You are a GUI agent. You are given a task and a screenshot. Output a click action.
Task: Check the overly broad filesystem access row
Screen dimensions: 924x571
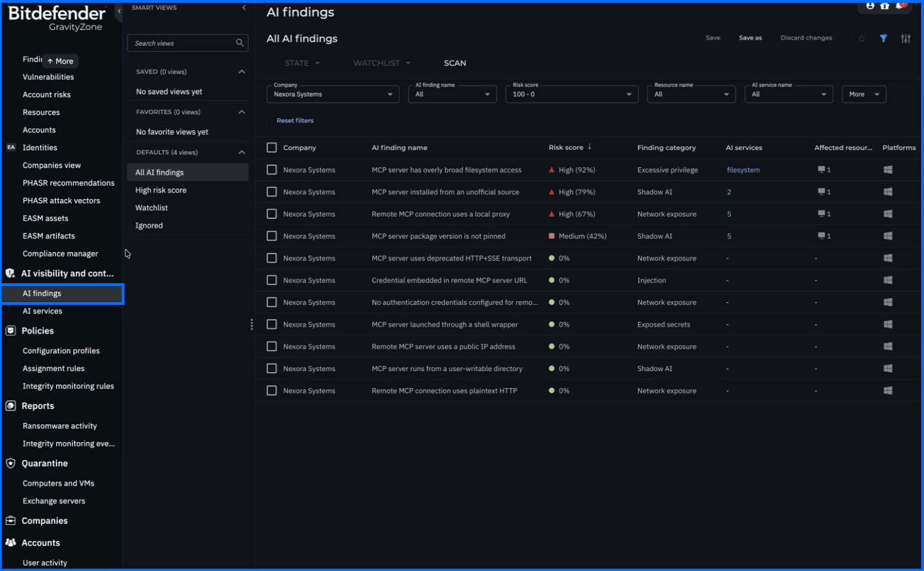pos(272,170)
